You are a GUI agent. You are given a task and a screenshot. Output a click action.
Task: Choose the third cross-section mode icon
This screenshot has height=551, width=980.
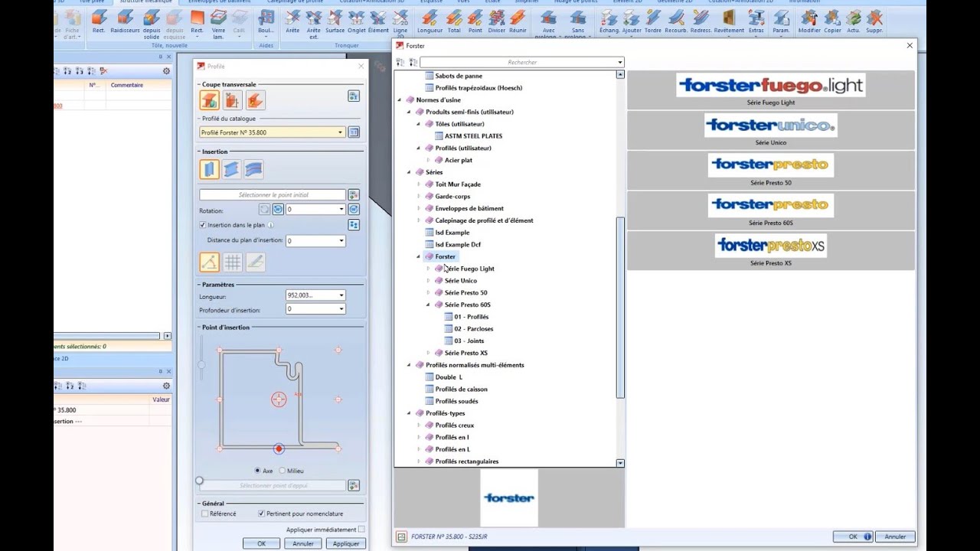click(x=255, y=99)
